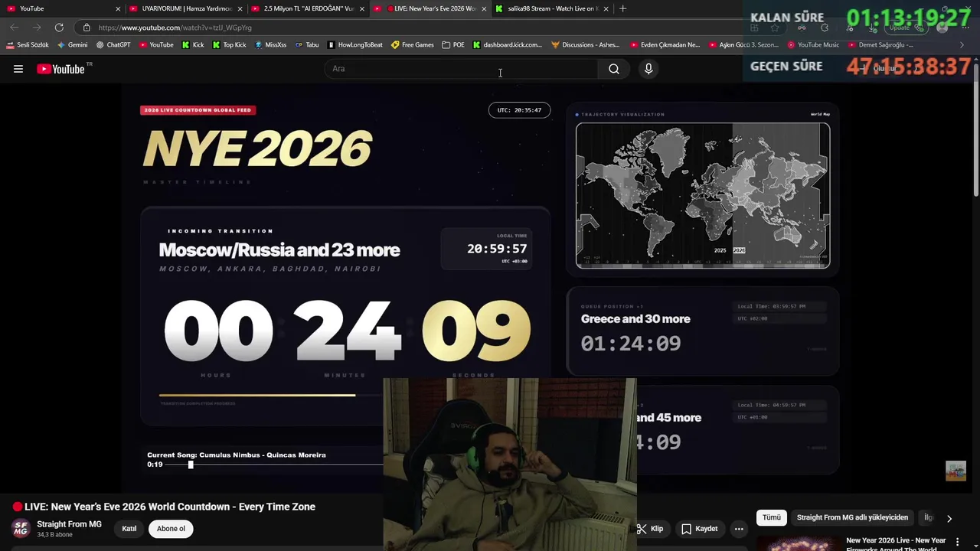Focus the YouTube Ara search field
The height and width of the screenshot is (551, 980).
tap(462, 69)
